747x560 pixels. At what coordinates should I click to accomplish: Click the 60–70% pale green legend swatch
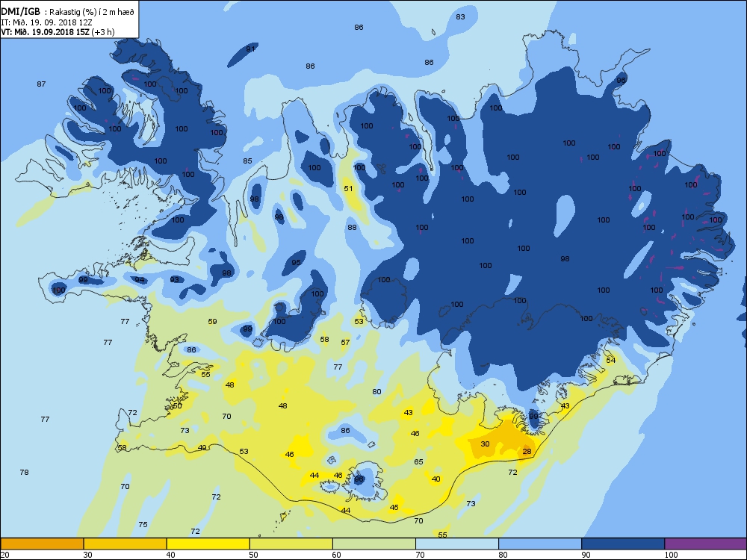coord(374,544)
